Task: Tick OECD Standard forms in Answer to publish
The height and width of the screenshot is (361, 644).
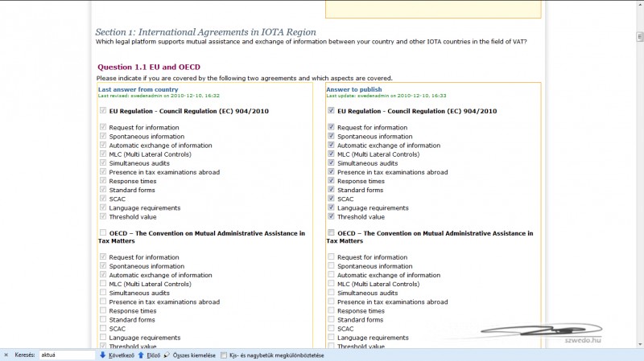Action: (x=332, y=319)
